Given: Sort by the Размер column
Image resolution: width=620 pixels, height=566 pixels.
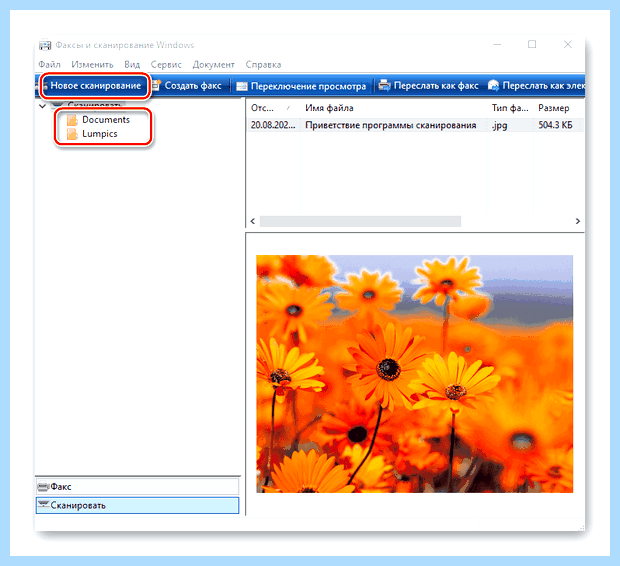Looking at the screenshot, I should tap(559, 108).
